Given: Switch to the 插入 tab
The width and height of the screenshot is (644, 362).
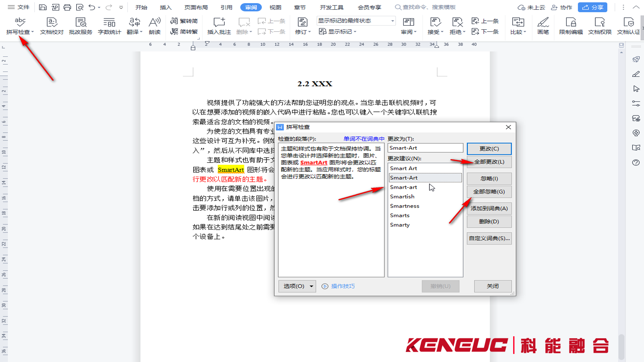Looking at the screenshot, I should pyautogui.click(x=165, y=7).
